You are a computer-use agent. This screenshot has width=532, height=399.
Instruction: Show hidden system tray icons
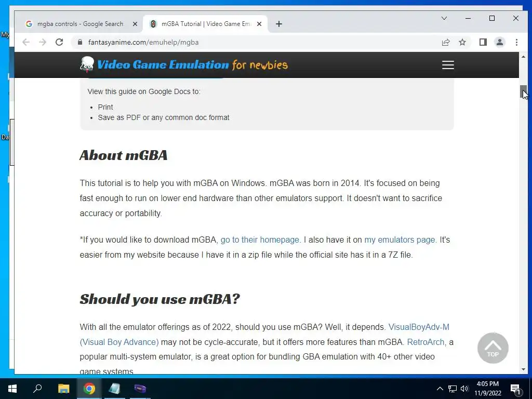[440, 389]
